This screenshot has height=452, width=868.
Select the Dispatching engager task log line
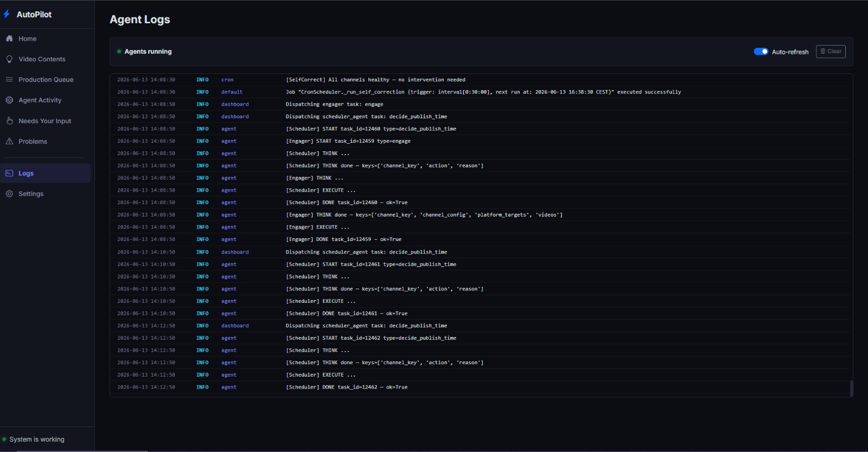click(334, 104)
